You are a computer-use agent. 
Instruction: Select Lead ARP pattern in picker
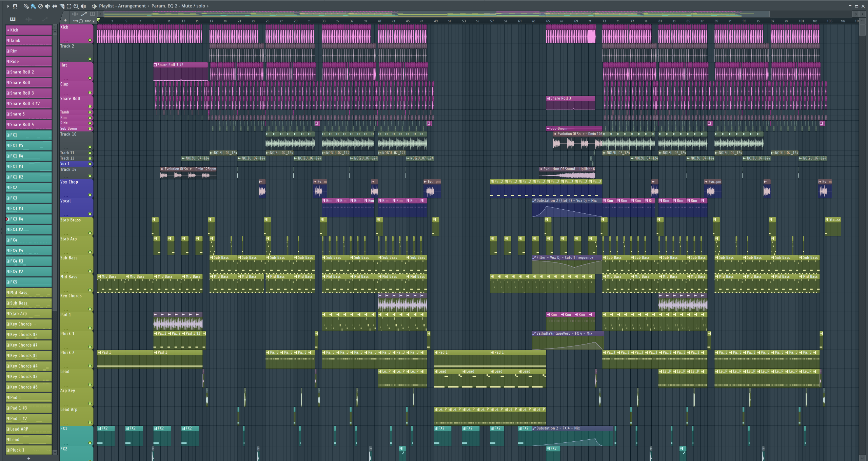(x=29, y=429)
